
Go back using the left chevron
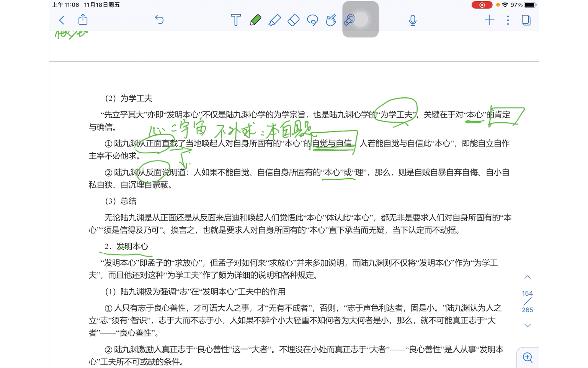(x=62, y=20)
